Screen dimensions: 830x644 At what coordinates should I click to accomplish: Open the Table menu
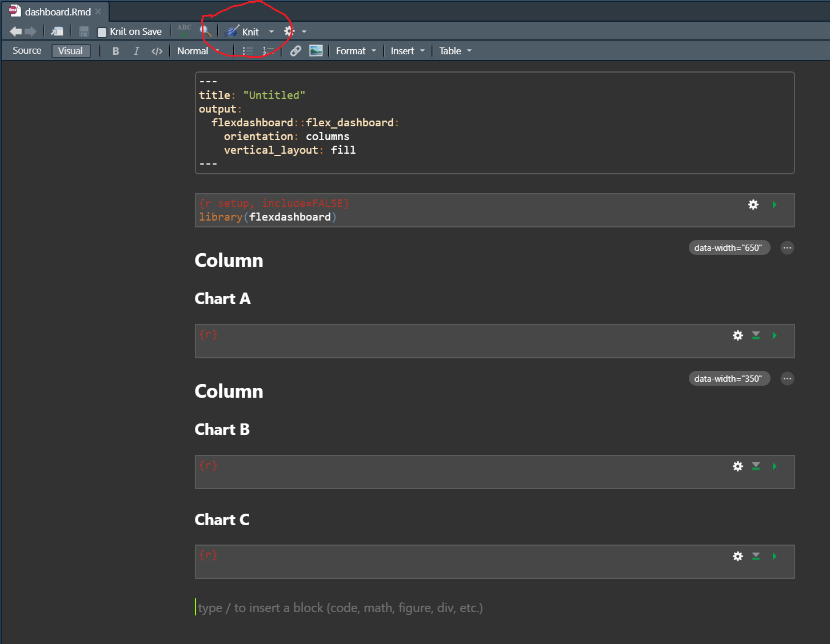[455, 51]
